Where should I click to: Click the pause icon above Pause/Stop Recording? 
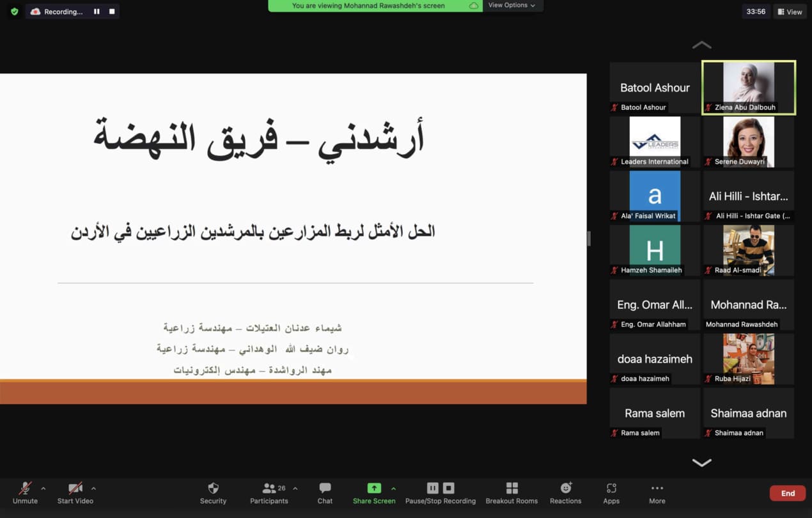[x=433, y=488]
